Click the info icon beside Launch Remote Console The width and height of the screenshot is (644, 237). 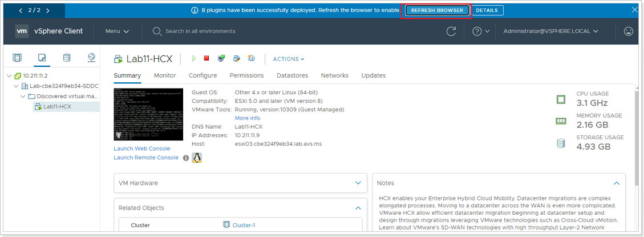click(185, 158)
